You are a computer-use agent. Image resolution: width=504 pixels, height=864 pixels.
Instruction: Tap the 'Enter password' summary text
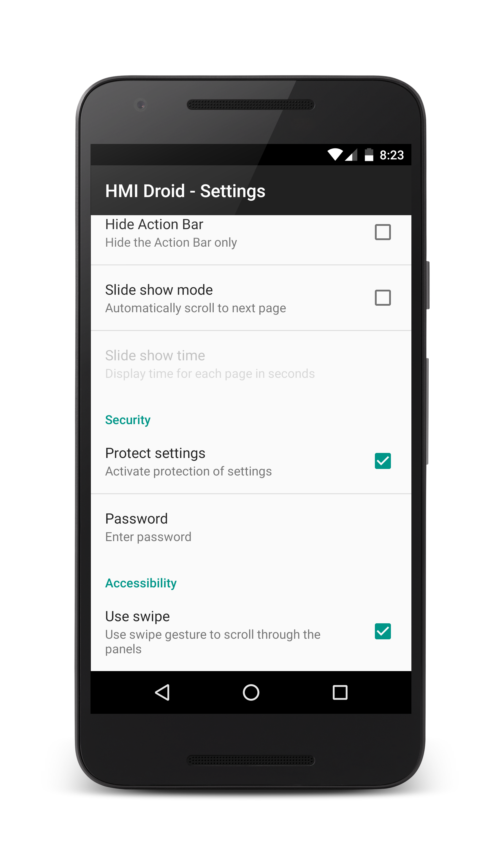(148, 537)
